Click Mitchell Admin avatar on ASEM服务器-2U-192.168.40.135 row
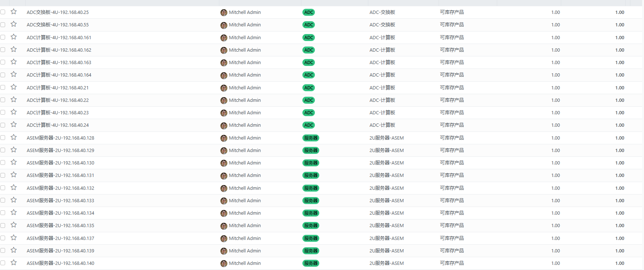The height and width of the screenshot is (270, 644). point(224,226)
